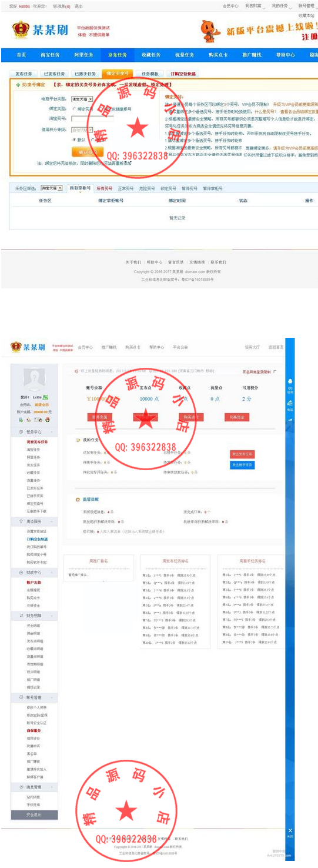
Task: Click 短消息(4) in the top bar
Action: point(62,6)
